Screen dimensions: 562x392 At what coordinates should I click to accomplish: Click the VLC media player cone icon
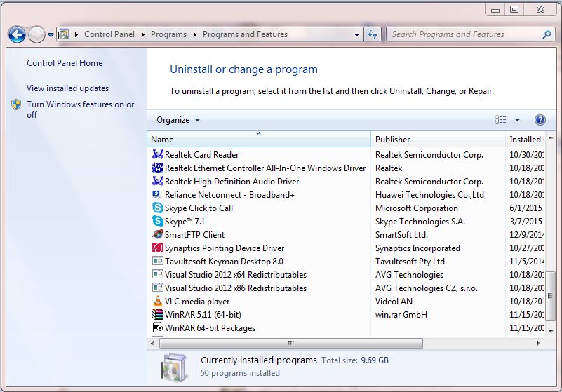pyautogui.click(x=158, y=302)
